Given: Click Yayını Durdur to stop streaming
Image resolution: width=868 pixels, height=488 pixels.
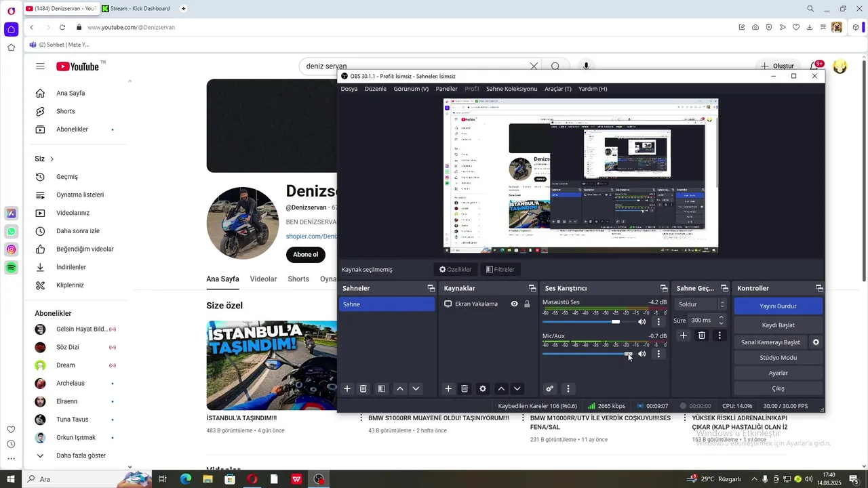Looking at the screenshot, I should click(x=778, y=306).
